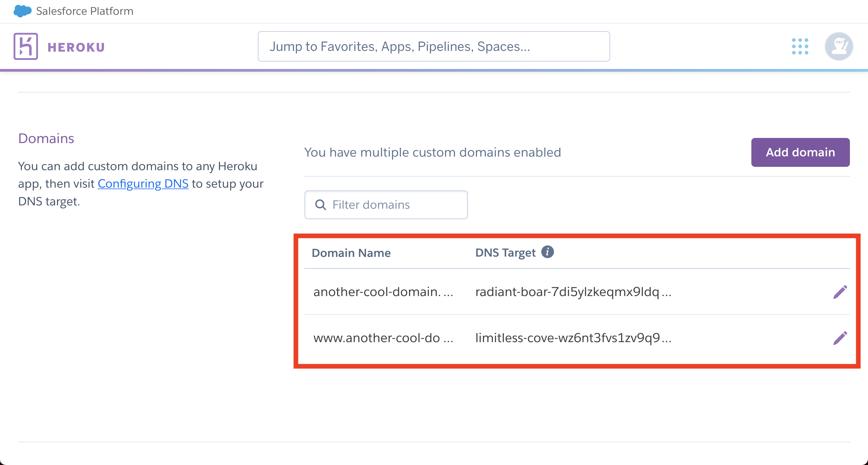
Task: Click the Heroku logo icon
Action: coord(26,46)
